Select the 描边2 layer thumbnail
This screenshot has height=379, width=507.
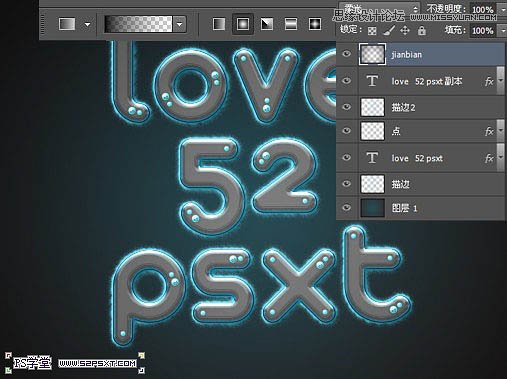(372, 107)
